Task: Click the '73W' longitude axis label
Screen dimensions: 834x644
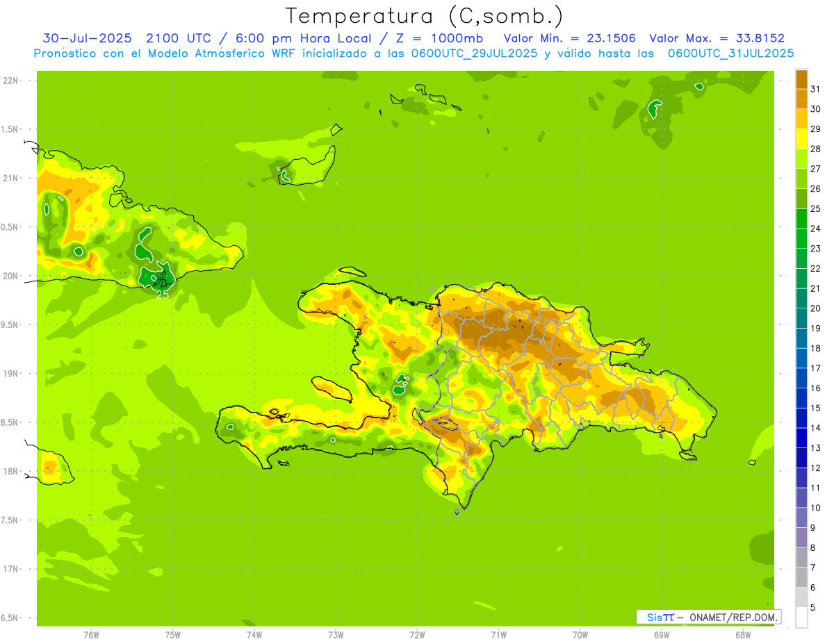Action: point(336,634)
